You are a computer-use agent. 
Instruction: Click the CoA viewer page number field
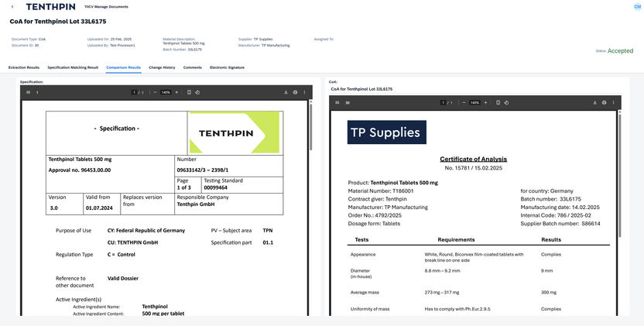tap(443, 103)
